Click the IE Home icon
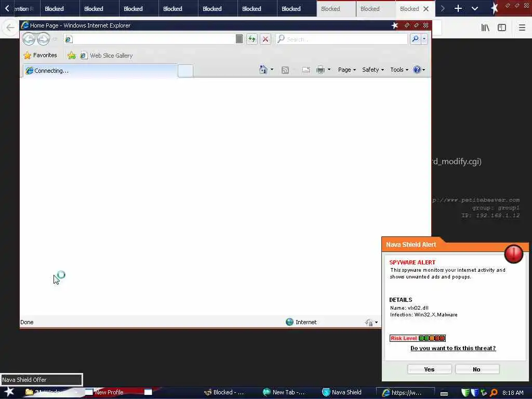This screenshot has height=399, width=532. coord(263,70)
